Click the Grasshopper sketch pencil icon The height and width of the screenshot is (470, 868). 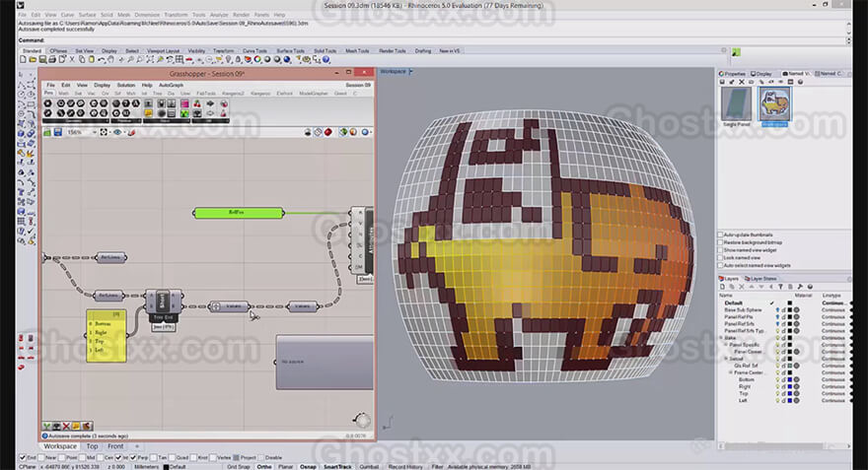point(131,132)
